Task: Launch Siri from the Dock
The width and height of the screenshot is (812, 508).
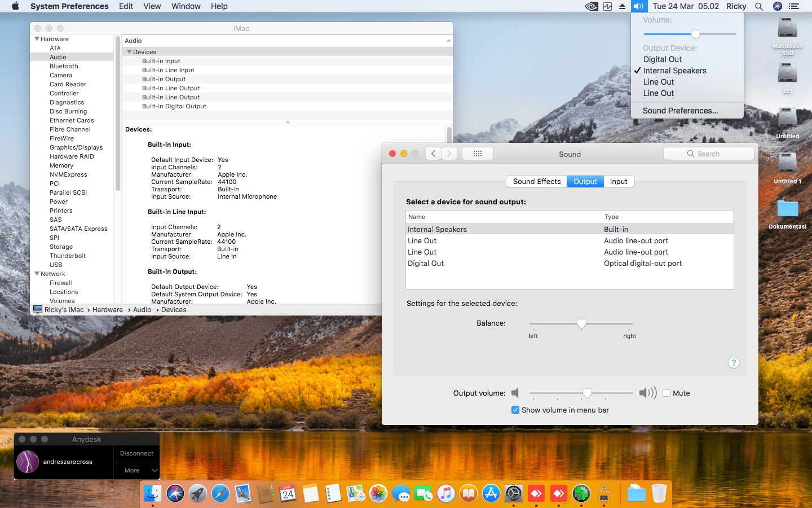Action: pyautogui.click(x=175, y=493)
